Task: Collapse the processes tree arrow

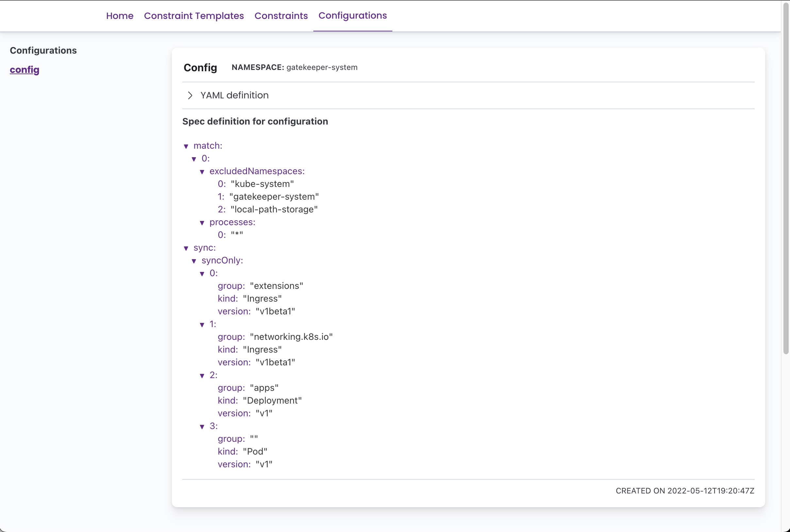Action: coord(202,223)
